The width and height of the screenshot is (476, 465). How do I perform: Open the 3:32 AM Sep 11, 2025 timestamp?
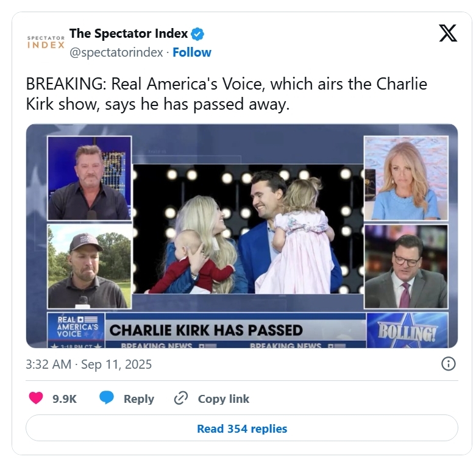(88, 364)
